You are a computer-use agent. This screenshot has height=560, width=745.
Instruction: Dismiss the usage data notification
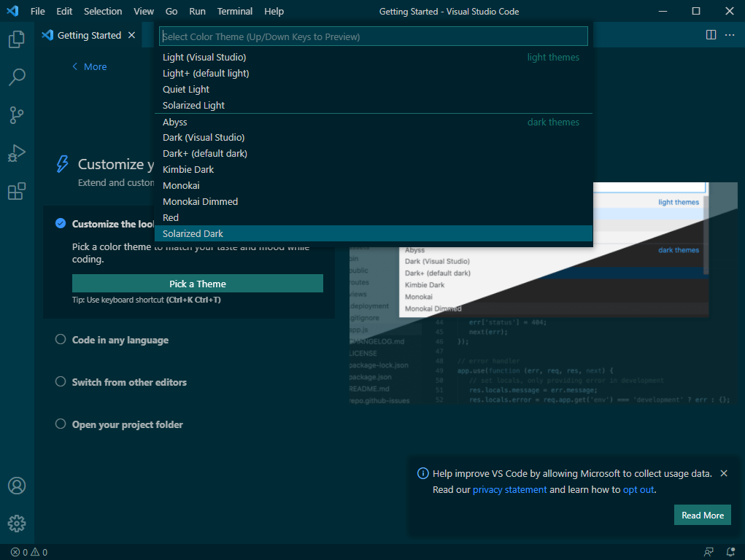coord(724,473)
